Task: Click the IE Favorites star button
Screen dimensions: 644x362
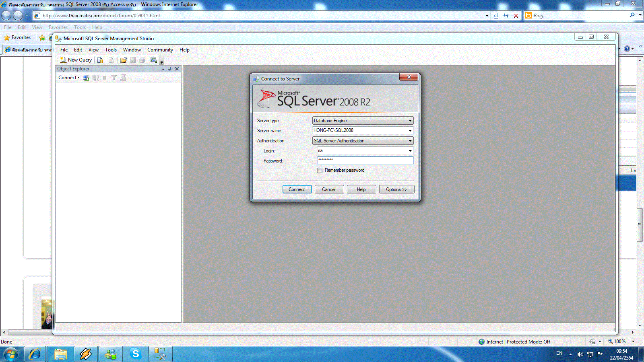Action: (17, 37)
